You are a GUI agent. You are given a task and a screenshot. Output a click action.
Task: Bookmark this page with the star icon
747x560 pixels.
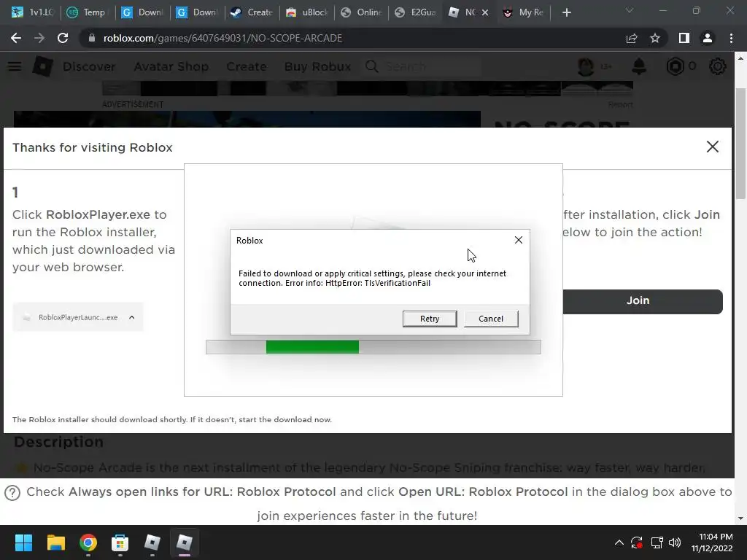(655, 38)
